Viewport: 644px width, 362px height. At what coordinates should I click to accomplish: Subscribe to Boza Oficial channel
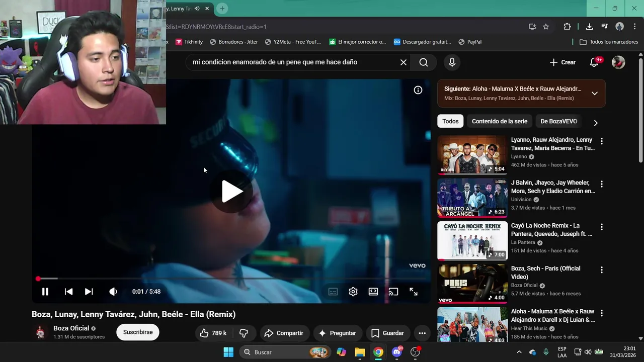point(138,332)
